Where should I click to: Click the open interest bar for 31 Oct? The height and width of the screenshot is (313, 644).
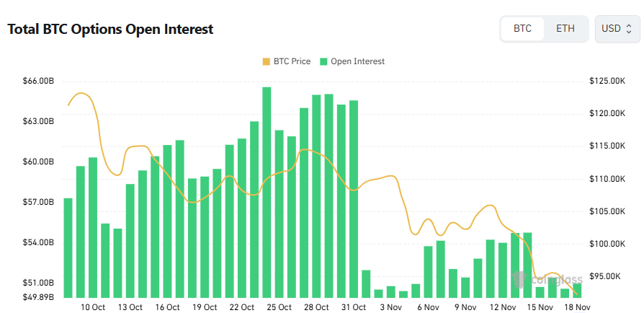(354, 198)
